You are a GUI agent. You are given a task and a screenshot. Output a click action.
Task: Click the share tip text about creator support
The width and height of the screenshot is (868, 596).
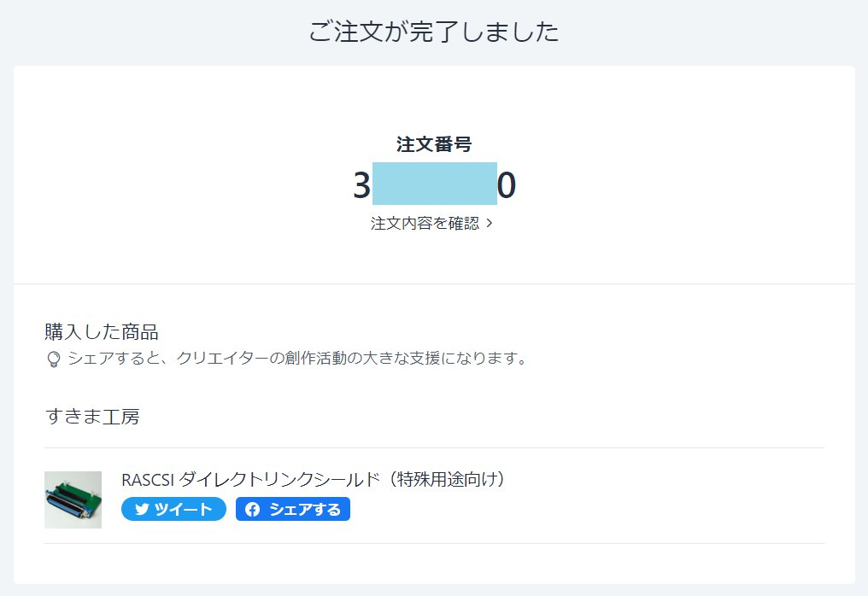pos(297,359)
